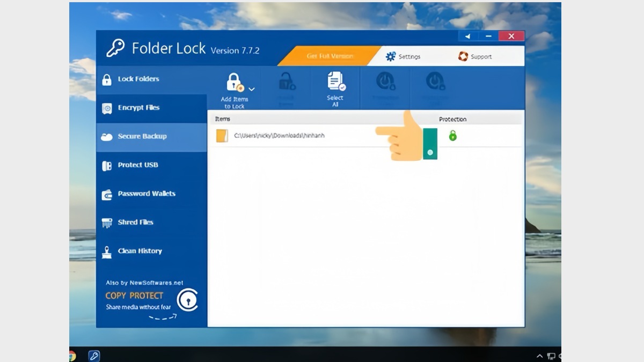Expand the taskbar hidden icons chevron
Image resolution: width=644 pixels, height=362 pixels.
pos(539,356)
